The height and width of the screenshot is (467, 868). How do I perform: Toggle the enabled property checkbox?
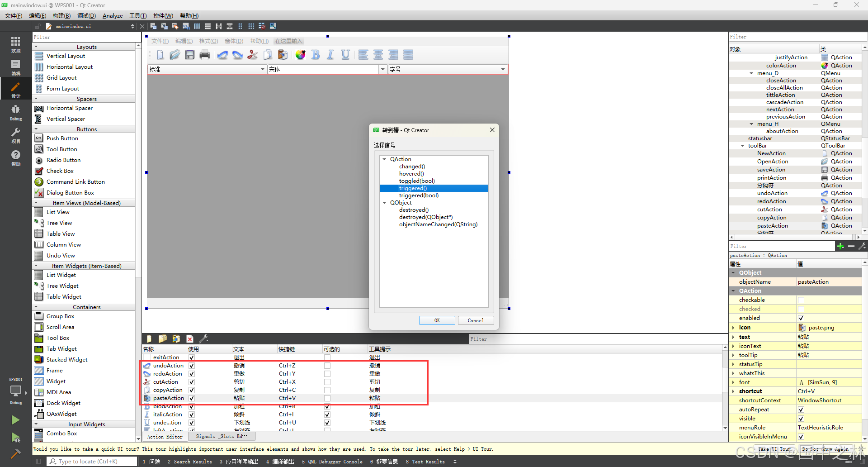(801, 318)
